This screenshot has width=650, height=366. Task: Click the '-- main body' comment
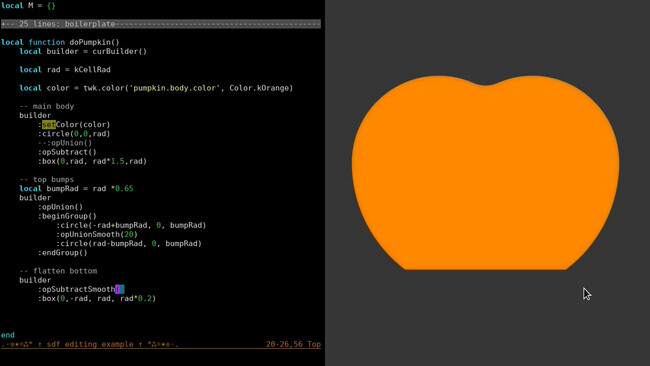click(46, 106)
